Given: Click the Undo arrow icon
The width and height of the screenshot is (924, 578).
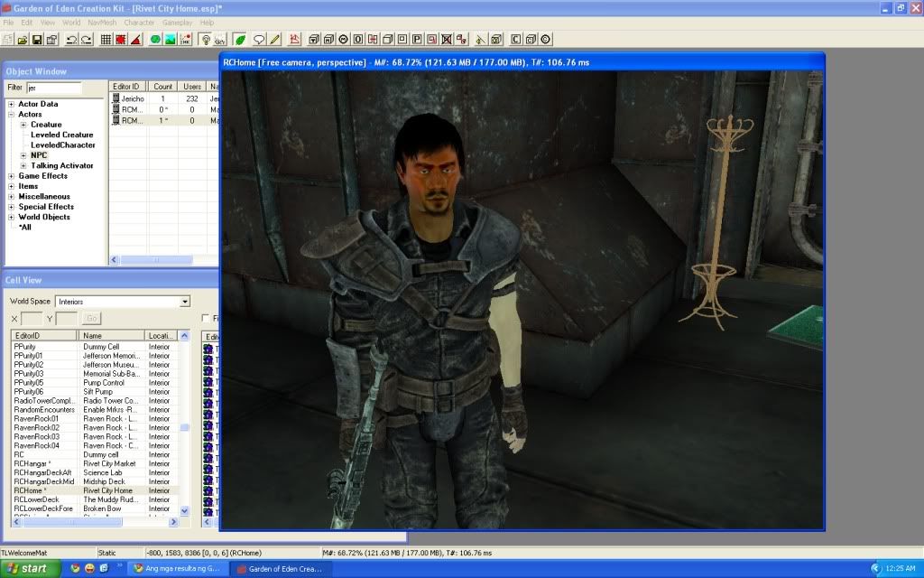Looking at the screenshot, I should pyautogui.click(x=71, y=40).
